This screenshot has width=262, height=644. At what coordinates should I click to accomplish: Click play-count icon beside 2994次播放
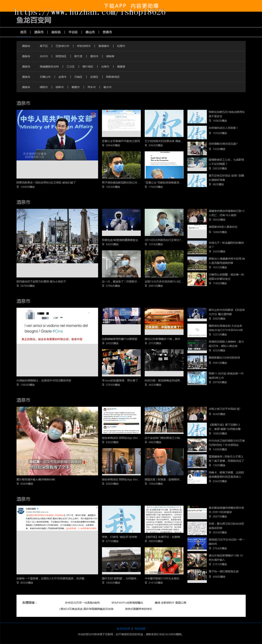pyautogui.click(x=103, y=145)
